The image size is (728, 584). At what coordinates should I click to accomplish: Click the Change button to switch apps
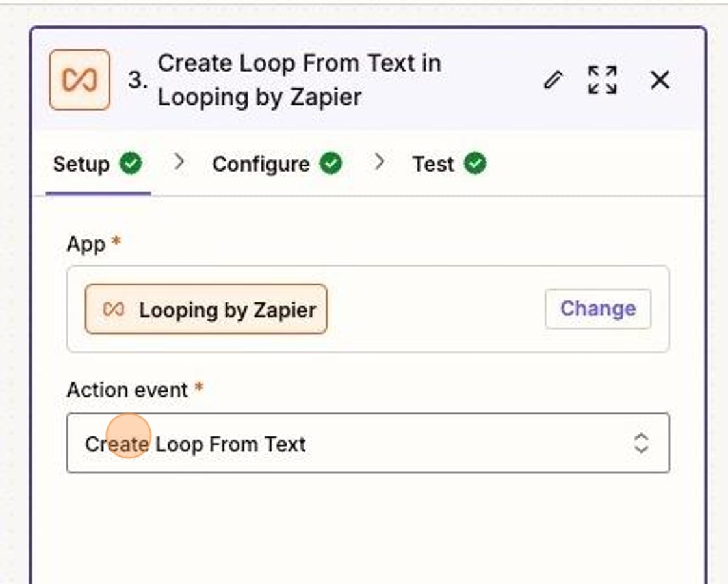point(597,309)
